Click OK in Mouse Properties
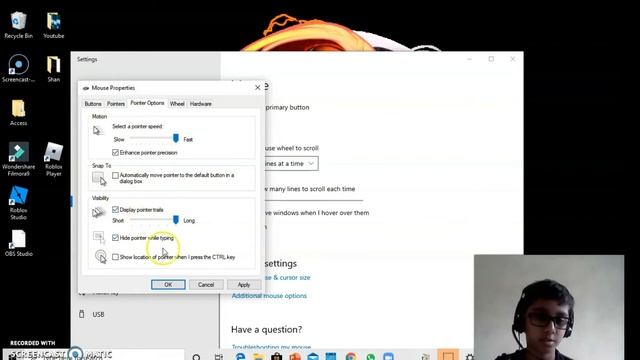Screen dimensions: 640x360 (x=168, y=284)
